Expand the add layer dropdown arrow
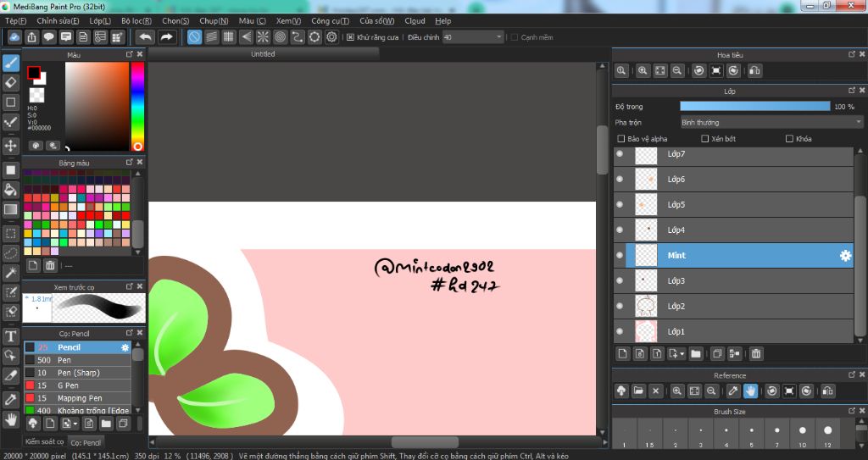Viewport: 868px width, 460px height. (x=681, y=353)
